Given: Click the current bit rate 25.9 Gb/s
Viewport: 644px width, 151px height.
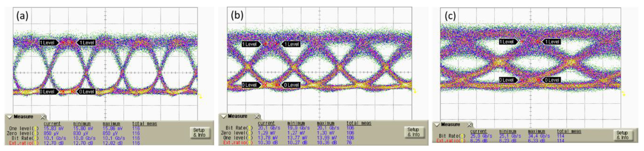Looking at the screenshot, I should tap(481, 136).
